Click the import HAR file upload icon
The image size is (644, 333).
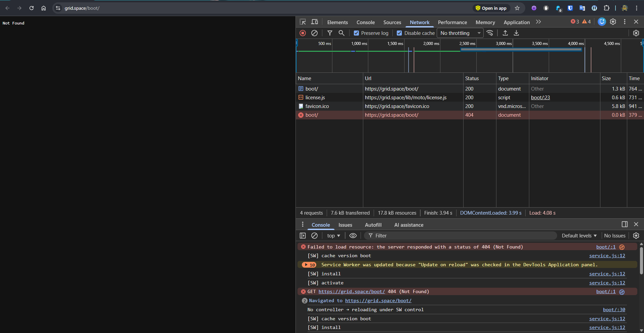(505, 33)
